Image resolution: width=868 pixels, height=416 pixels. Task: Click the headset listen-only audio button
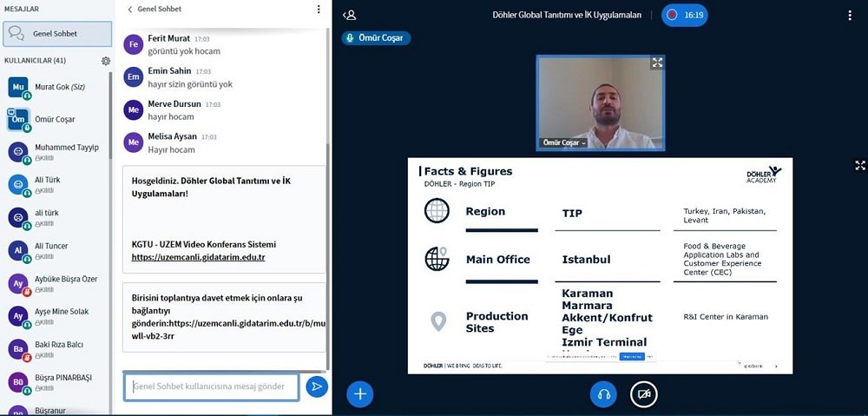coord(603,394)
